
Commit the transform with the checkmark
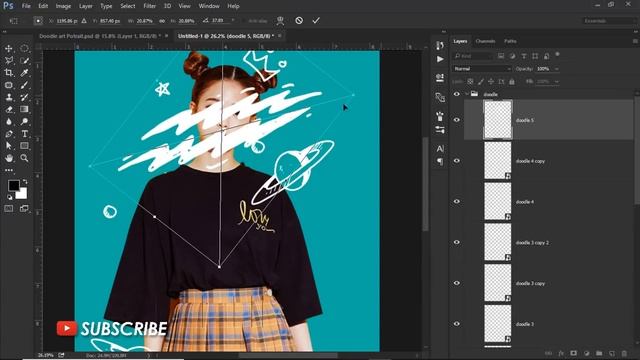(316, 20)
